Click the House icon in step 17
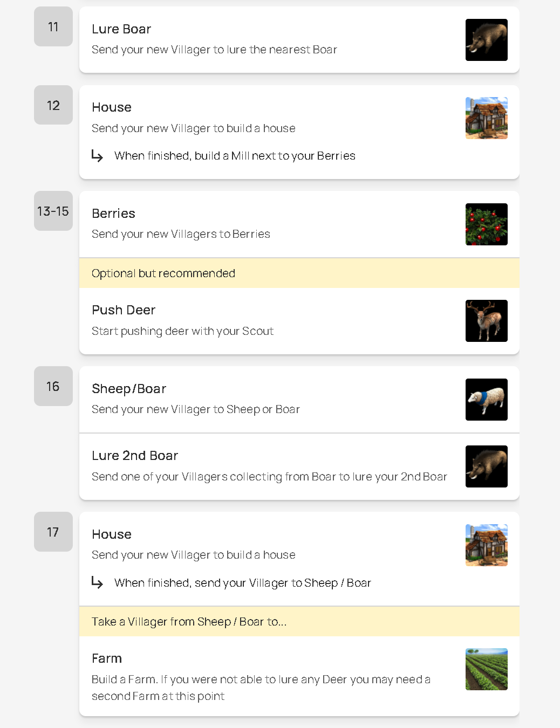The image size is (560, 728). tap(486, 545)
